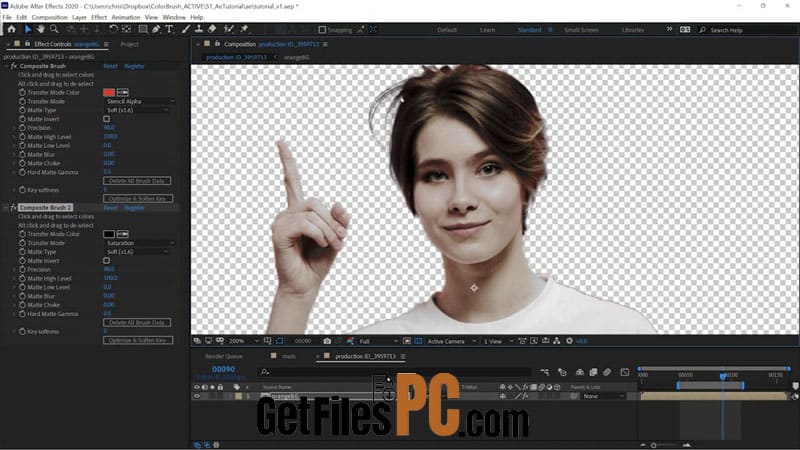Click the Reset Exposure icon in viewer
Viewport: 800px width, 450px height.
(x=569, y=341)
